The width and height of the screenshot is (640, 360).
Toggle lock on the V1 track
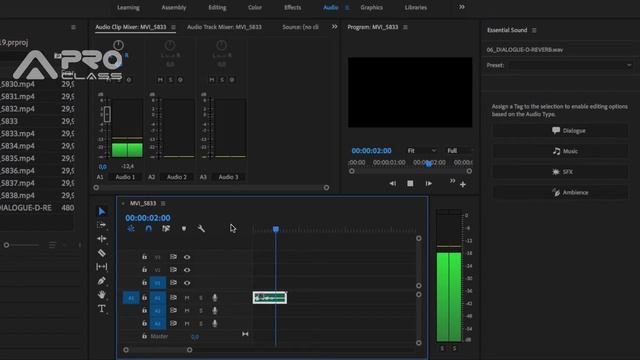[x=144, y=282]
